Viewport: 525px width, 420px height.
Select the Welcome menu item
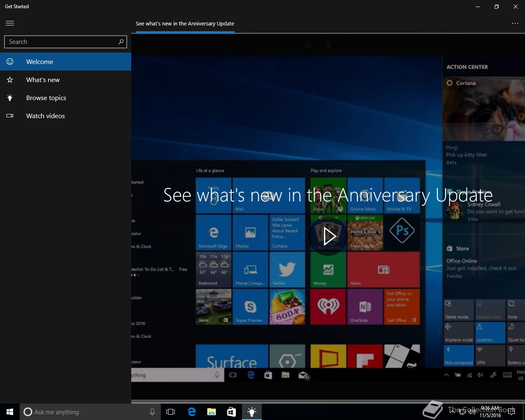click(x=66, y=62)
